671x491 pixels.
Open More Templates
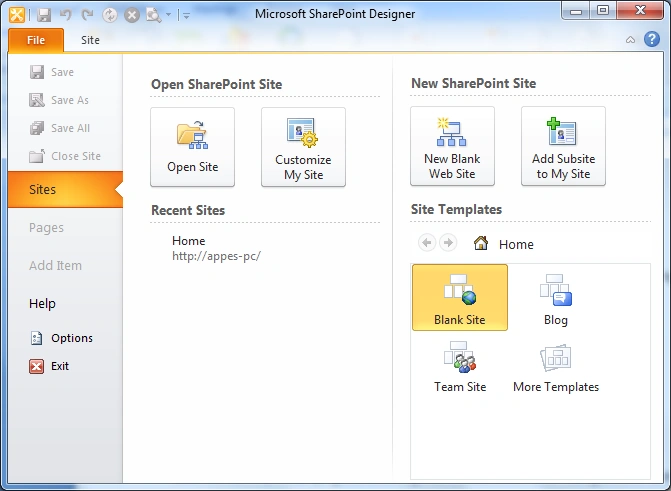pos(556,367)
